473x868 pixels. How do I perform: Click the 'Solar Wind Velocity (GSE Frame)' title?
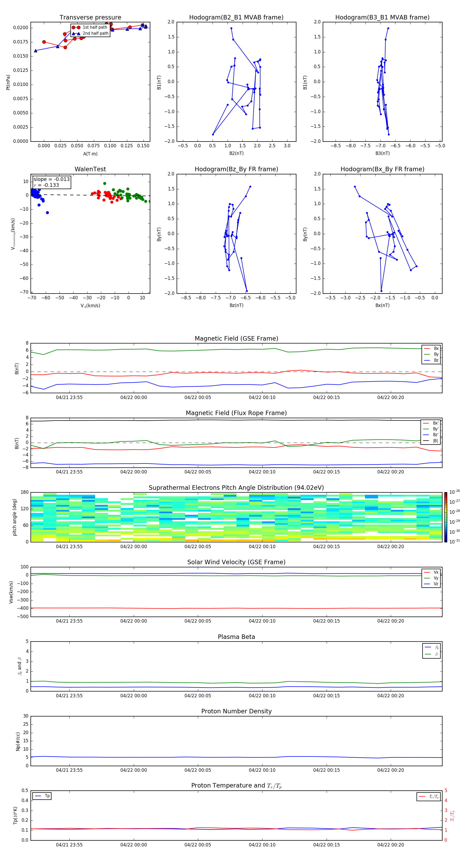point(236,562)
